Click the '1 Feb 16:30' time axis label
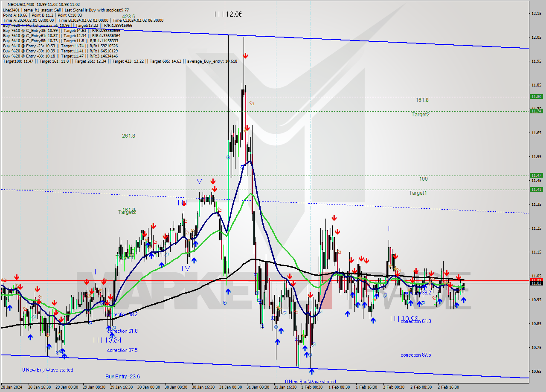This screenshot has height=392, width=546. pos(366,387)
